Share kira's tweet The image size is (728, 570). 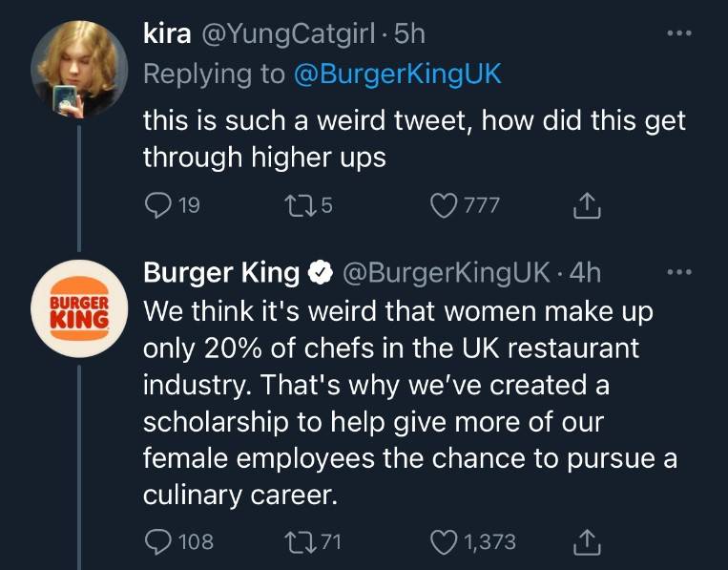pos(587,203)
